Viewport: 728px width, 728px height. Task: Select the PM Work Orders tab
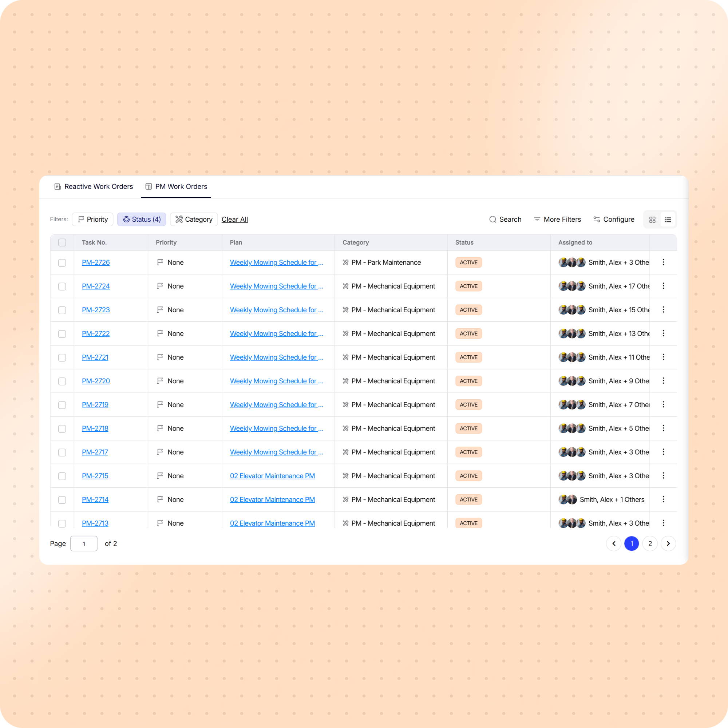tap(176, 186)
